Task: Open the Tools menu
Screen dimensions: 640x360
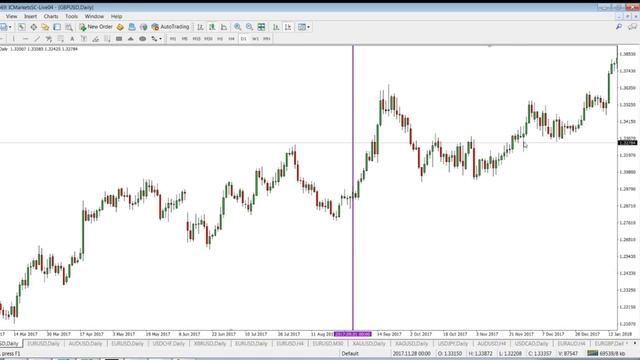Action: tap(71, 16)
